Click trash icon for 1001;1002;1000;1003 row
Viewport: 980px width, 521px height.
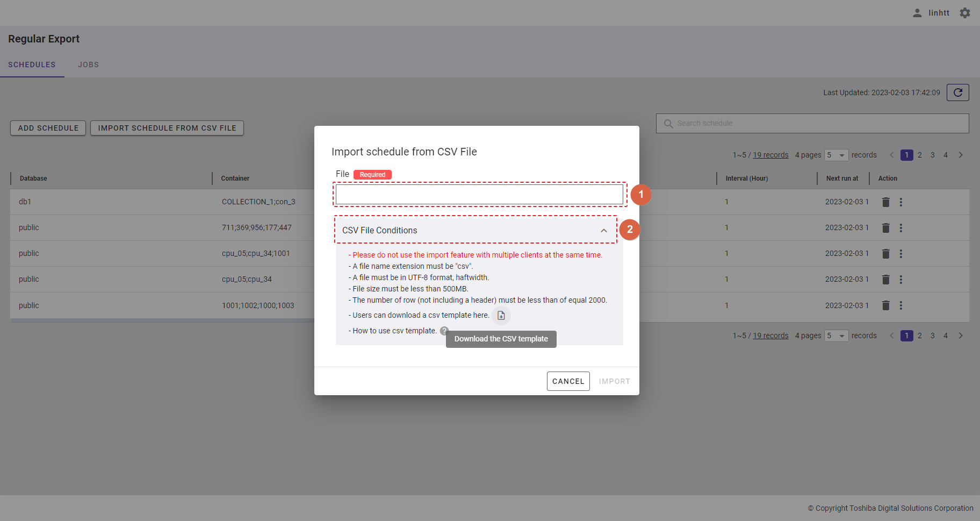pos(886,305)
